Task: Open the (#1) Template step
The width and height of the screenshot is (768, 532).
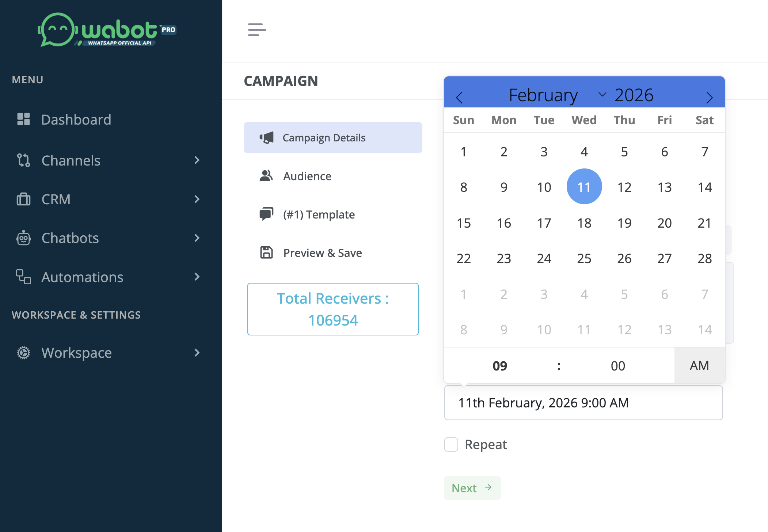Action: pyautogui.click(x=319, y=214)
